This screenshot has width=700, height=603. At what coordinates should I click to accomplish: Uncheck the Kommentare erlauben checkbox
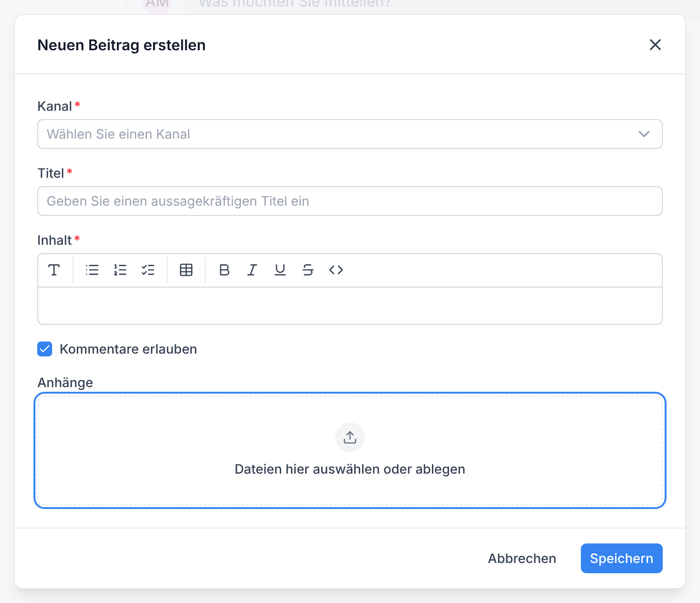click(45, 349)
